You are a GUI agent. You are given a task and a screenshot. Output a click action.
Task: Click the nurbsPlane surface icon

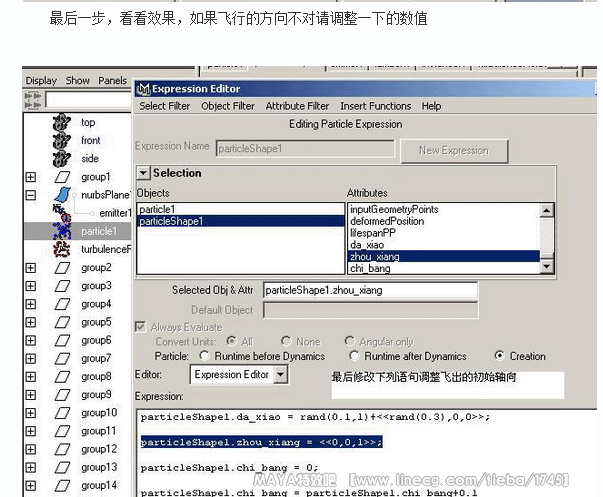pos(62,194)
